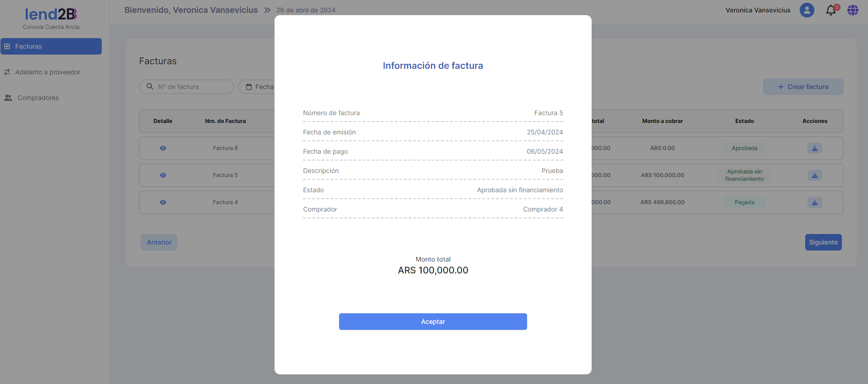
Task: Open the notifications bell
Action: click(831, 10)
